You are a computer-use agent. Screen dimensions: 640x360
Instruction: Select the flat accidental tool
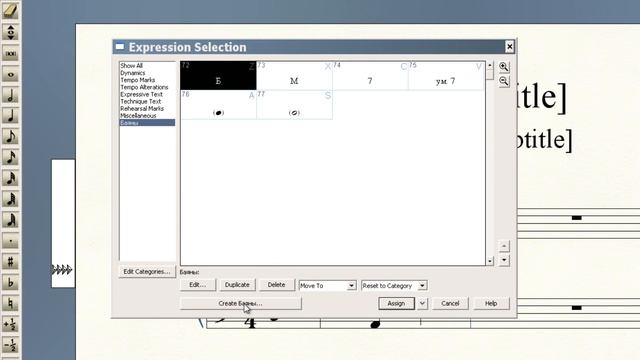pyautogui.click(x=11, y=282)
